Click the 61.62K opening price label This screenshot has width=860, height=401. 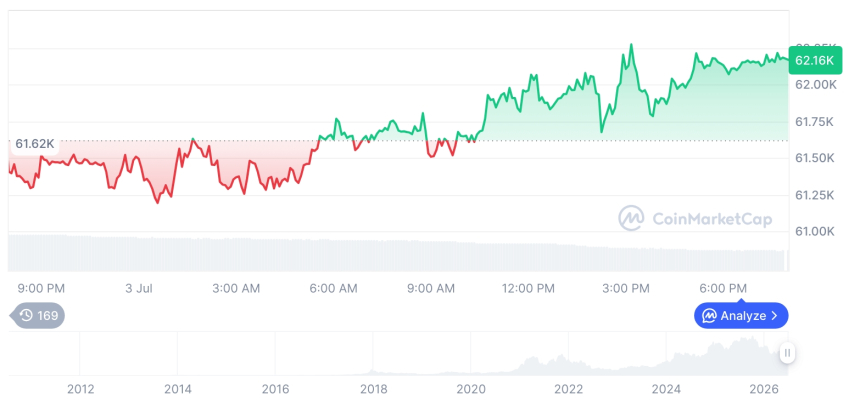coord(34,144)
